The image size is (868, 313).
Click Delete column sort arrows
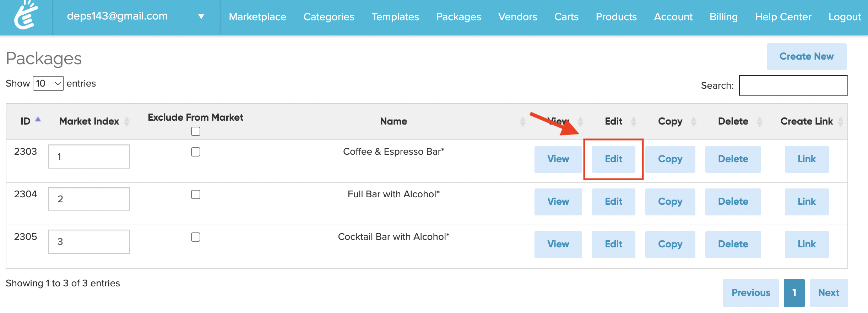pyautogui.click(x=760, y=121)
